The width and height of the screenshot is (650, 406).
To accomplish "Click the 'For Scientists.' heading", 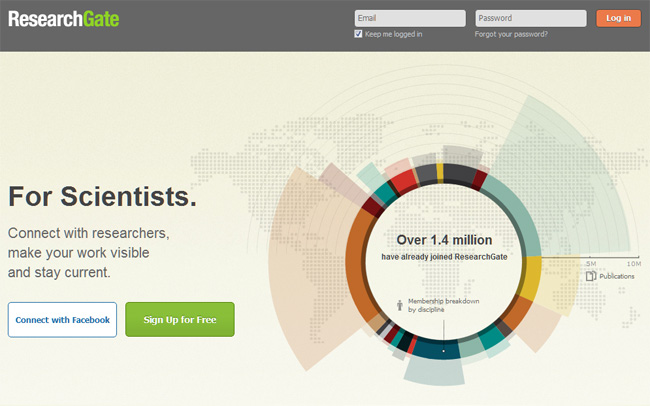I will point(102,196).
